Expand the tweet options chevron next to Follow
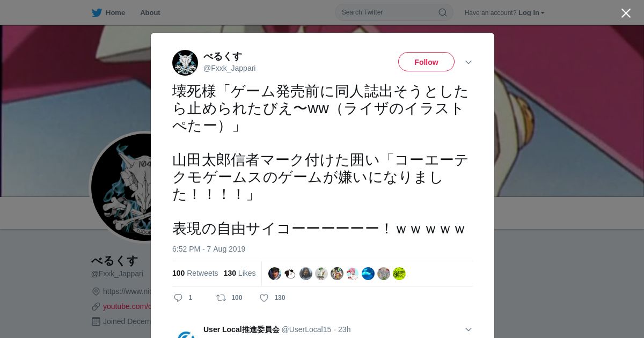The image size is (644, 338). pyautogui.click(x=469, y=62)
